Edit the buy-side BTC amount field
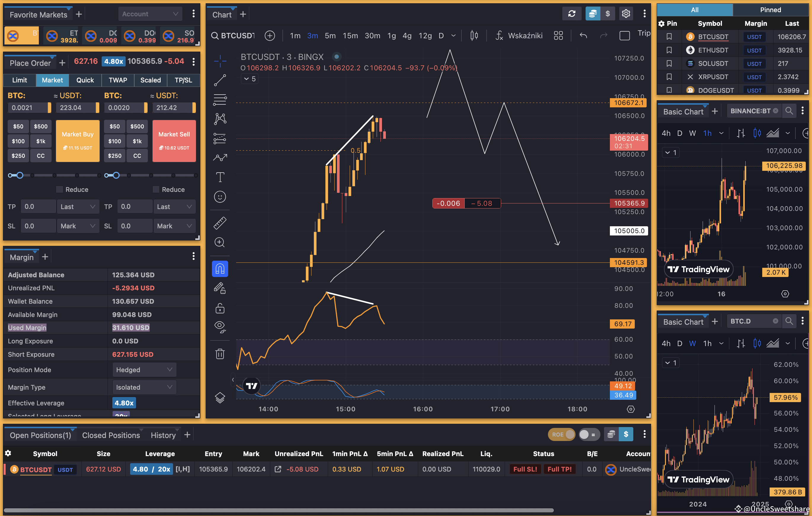Viewport: 812px width, 516px height. 29,108
